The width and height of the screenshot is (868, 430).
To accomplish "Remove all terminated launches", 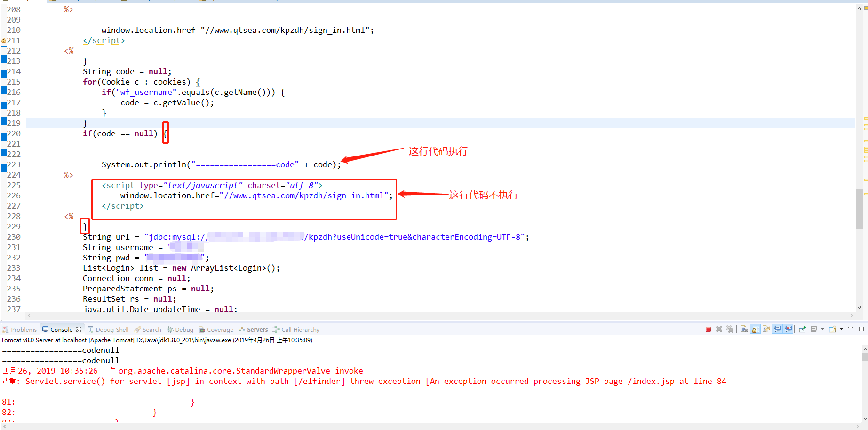I will click(x=730, y=329).
